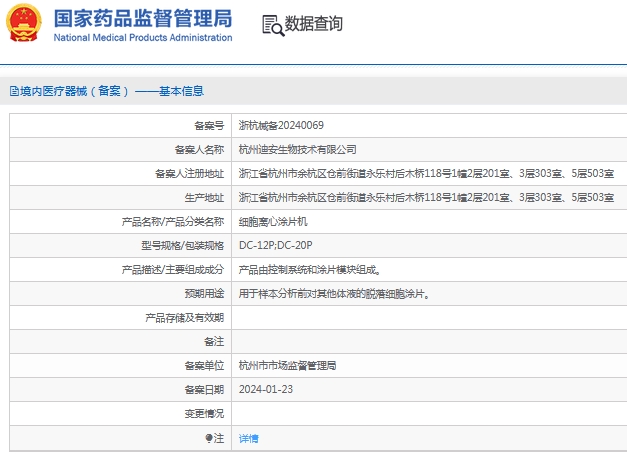Image resolution: width=627 pixels, height=457 pixels.
Task: Click the 备案日期 row label
Action: pyautogui.click(x=204, y=389)
